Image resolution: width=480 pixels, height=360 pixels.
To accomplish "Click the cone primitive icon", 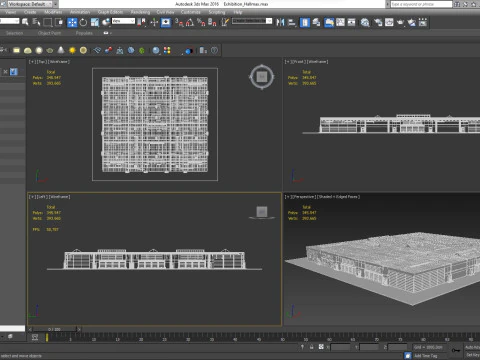I will [x=61, y=50].
